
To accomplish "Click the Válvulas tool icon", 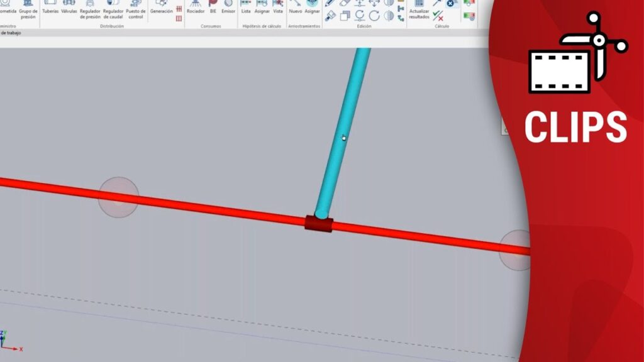I will point(69,6).
